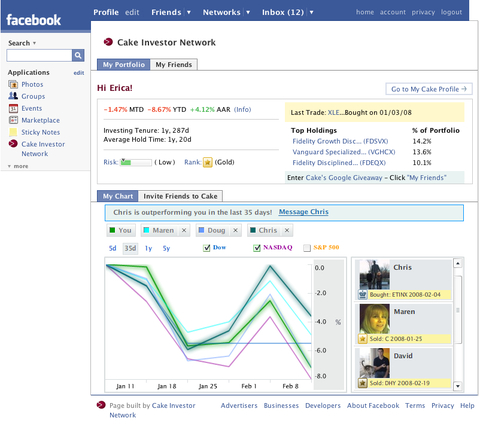Open the Search options dropdown
Viewport: 480px width, 430px height.
pyautogui.click(x=34, y=43)
